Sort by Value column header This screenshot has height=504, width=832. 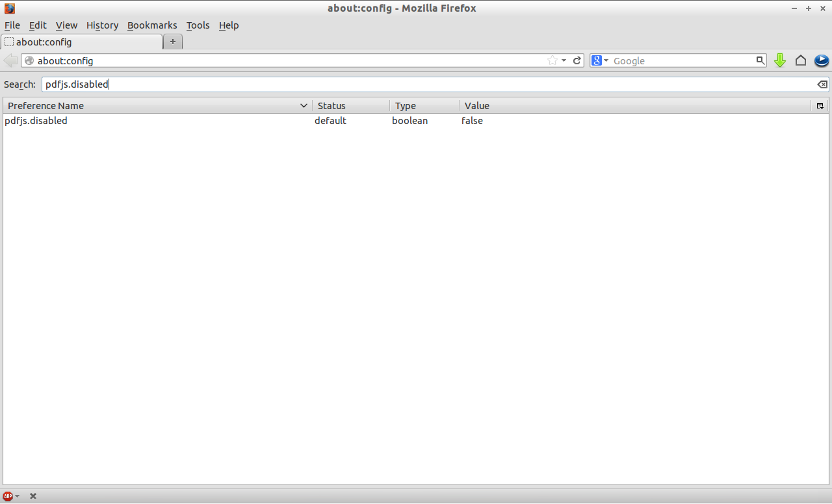(x=635, y=106)
